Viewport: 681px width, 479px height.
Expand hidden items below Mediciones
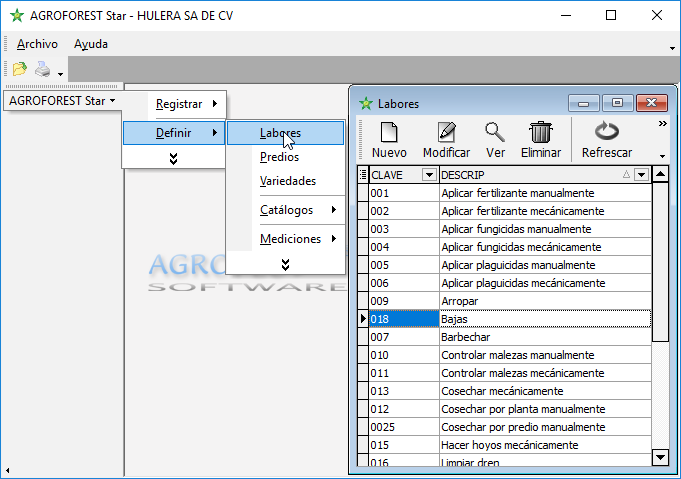click(285, 264)
